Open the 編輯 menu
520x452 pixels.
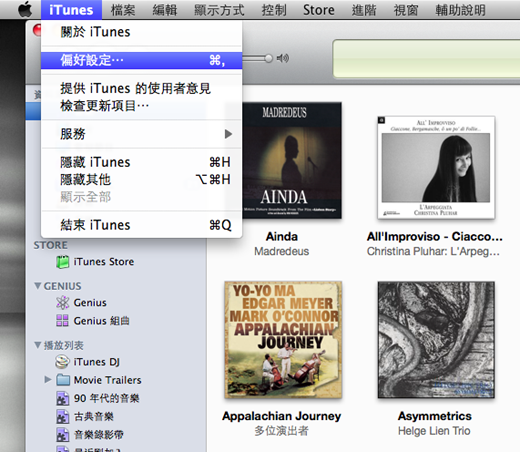[x=165, y=10]
